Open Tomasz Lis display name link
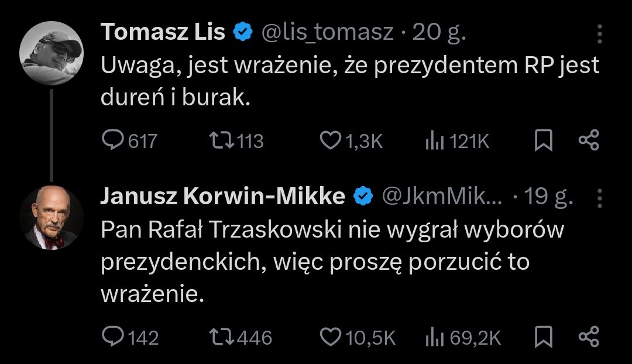The width and height of the screenshot is (632, 364). pyautogui.click(x=163, y=33)
